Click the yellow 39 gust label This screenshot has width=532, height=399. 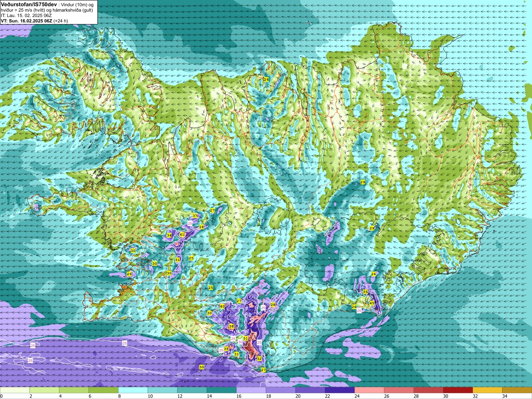click(x=226, y=349)
